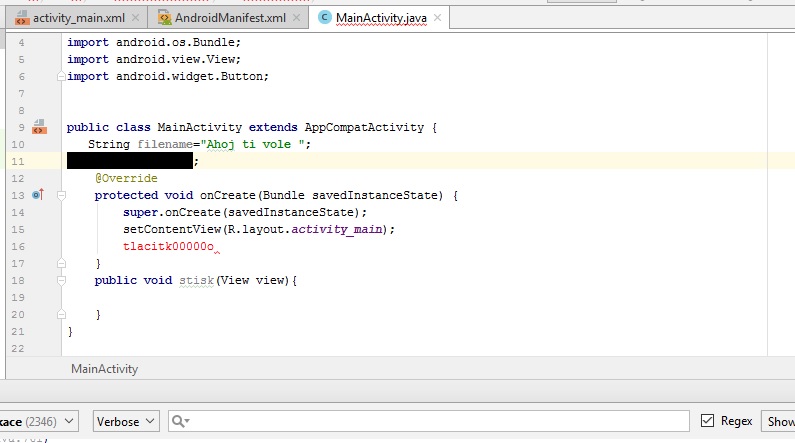The image size is (795, 443).
Task: Click the import android.widget.Button line
Action: [168, 77]
